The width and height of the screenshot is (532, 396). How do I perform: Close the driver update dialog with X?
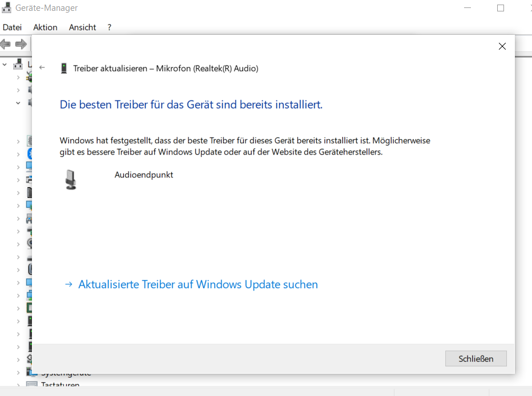click(502, 46)
